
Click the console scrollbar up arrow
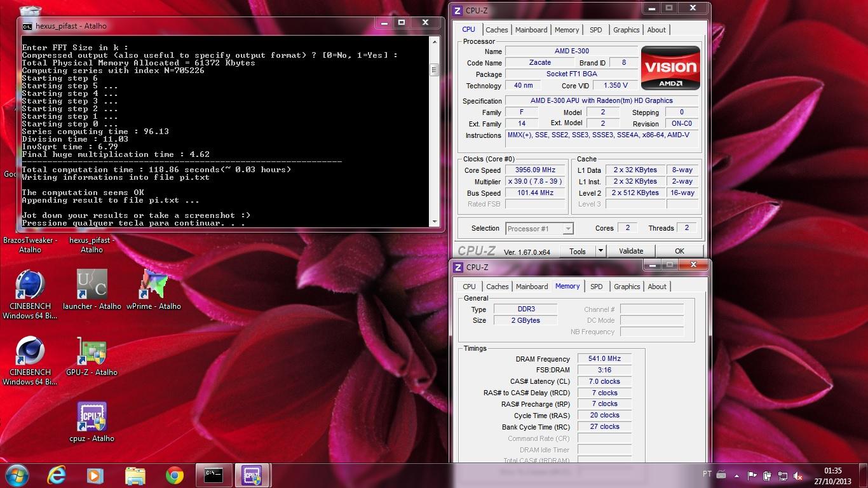tap(435, 42)
